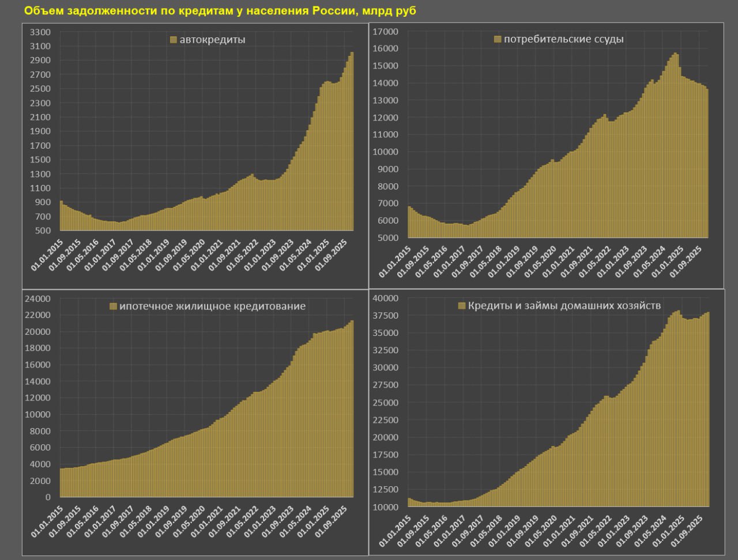Click the 40000 value on the household loans axis
The image size is (738, 560).
coord(386,298)
